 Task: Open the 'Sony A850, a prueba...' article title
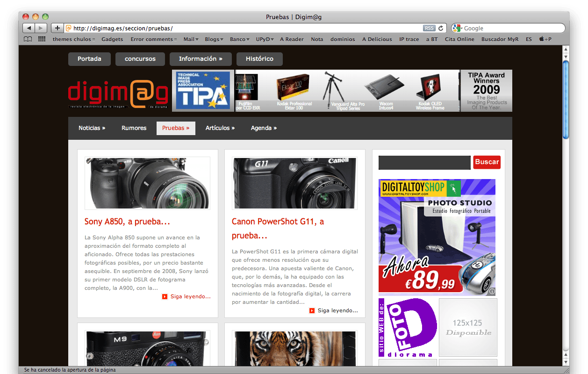pyautogui.click(x=127, y=222)
